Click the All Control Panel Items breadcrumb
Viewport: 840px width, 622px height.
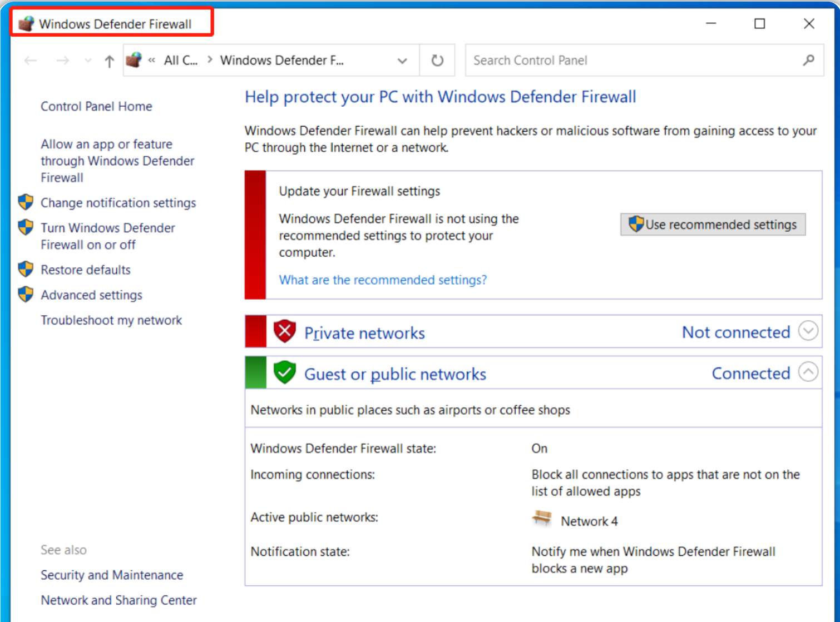180,61
